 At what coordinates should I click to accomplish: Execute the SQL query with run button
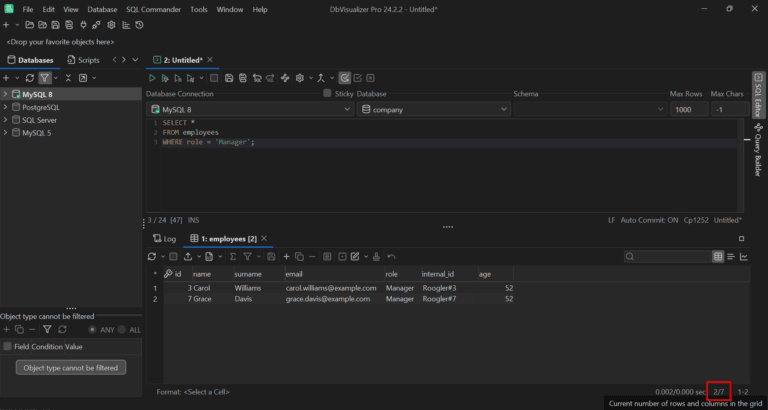[x=152, y=77]
